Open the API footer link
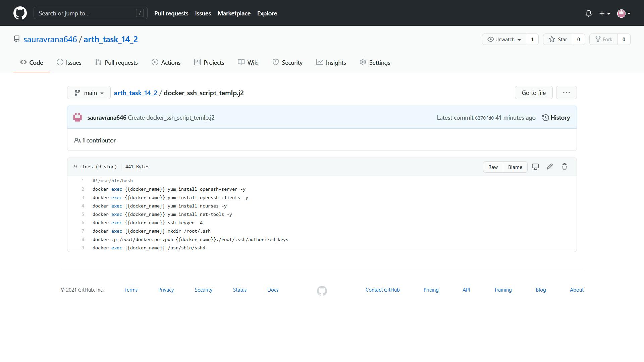644x362 pixels. (x=466, y=290)
